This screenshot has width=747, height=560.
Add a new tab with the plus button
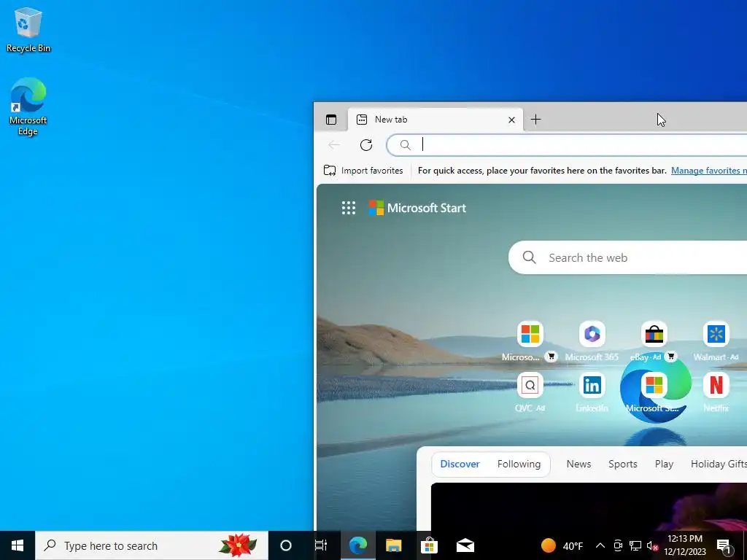pyautogui.click(x=536, y=120)
